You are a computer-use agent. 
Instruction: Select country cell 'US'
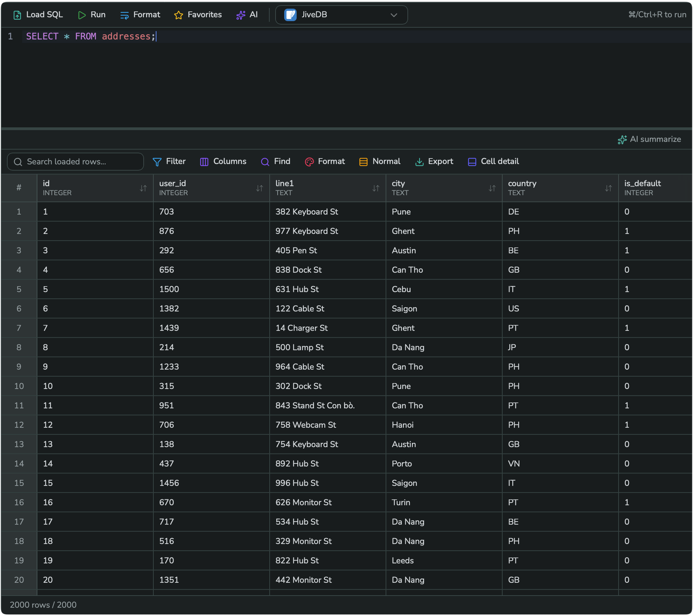[x=560, y=309]
